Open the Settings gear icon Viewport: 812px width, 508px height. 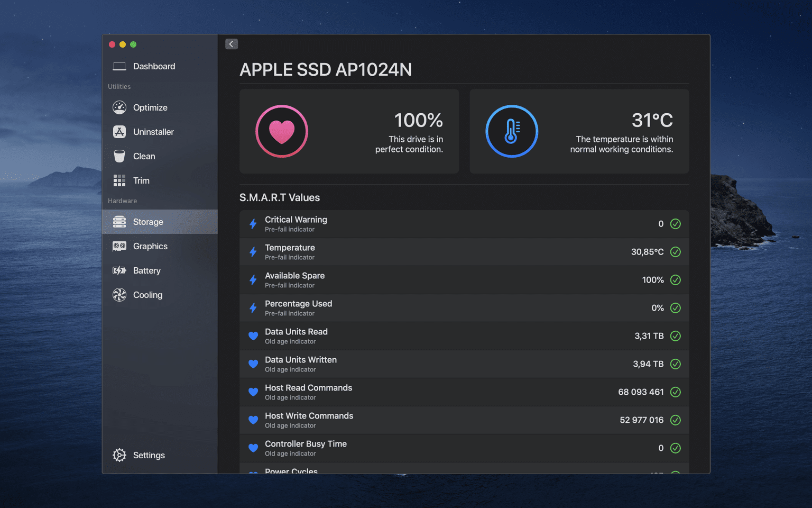click(119, 455)
